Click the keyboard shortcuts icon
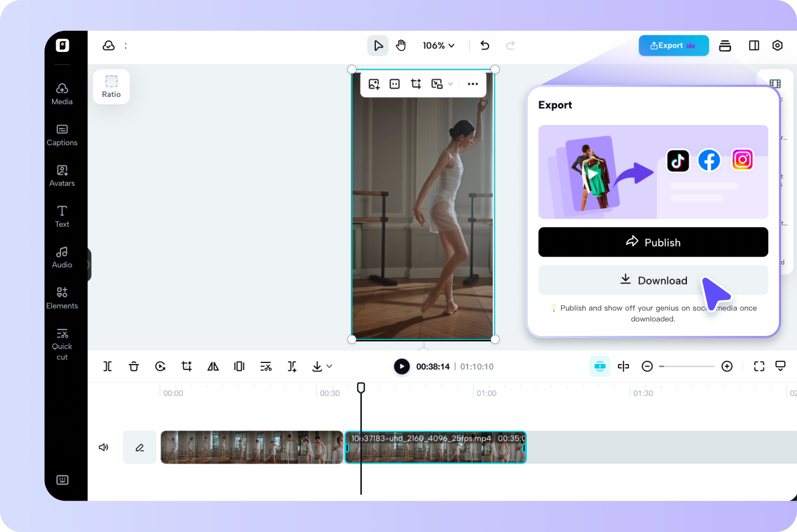This screenshot has height=532, width=797. point(63,480)
